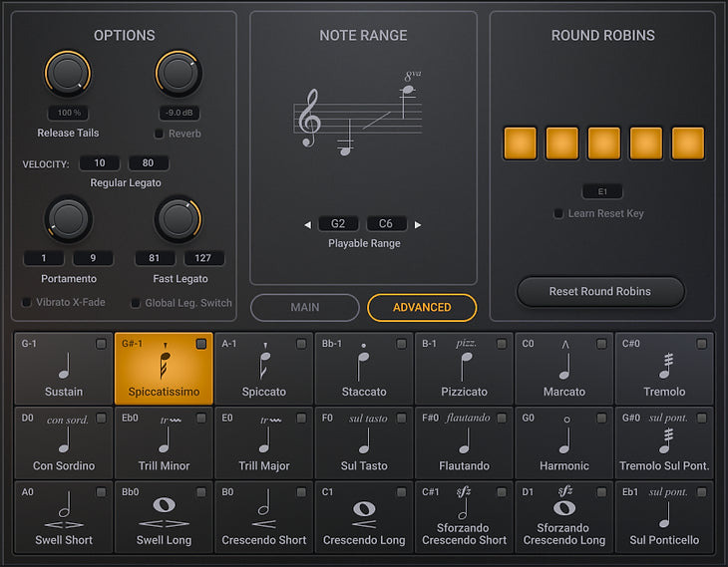Viewport: 728px width, 567px height.
Task: Switch to the MAIN tab
Action: 305,308
